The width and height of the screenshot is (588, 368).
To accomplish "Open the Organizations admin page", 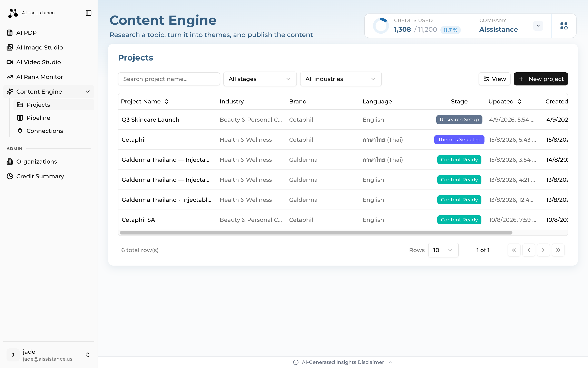I will pos(49,161).
